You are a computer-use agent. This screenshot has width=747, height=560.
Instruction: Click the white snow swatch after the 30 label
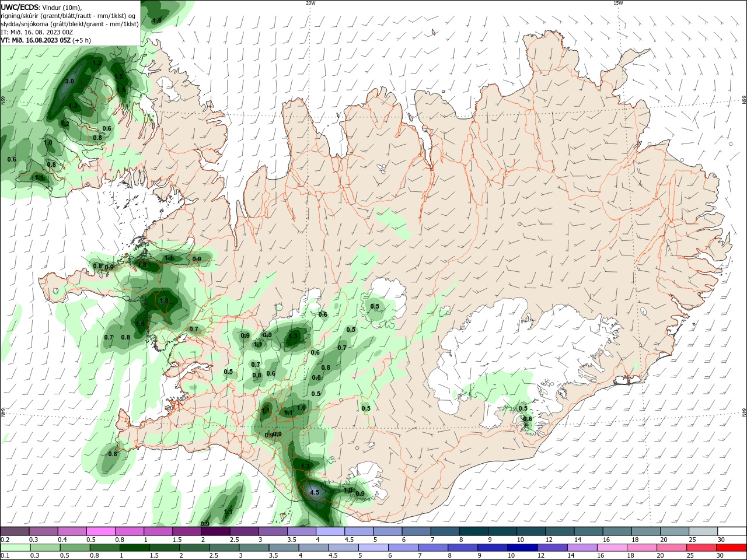[x=732, y=531]
